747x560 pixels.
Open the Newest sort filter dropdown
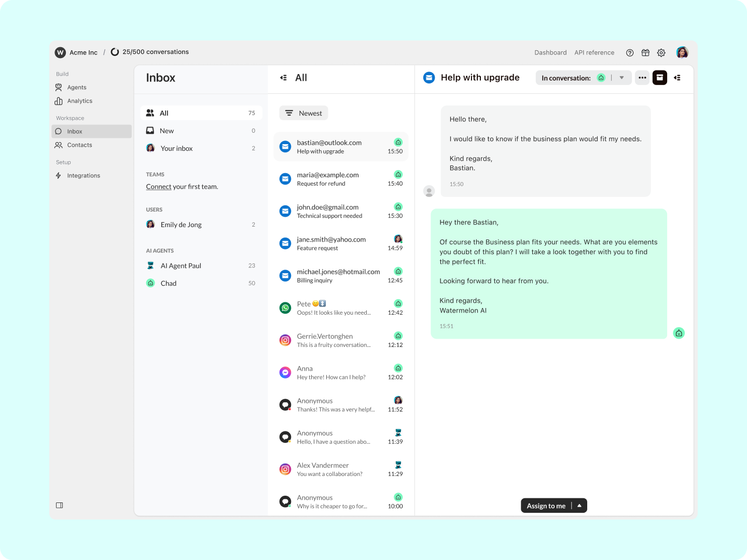coord(303,113)
